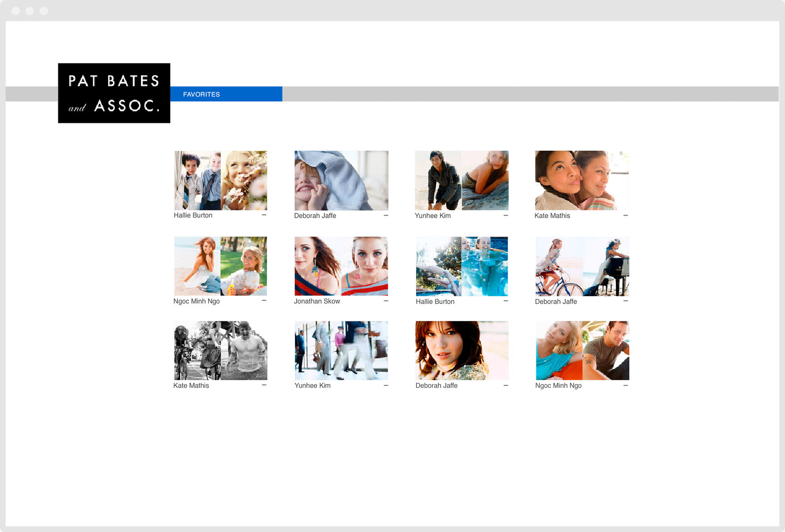Remove Jonathan Skow from favorites
Viewport: 785px width, 532px height.
click(386, 301)
